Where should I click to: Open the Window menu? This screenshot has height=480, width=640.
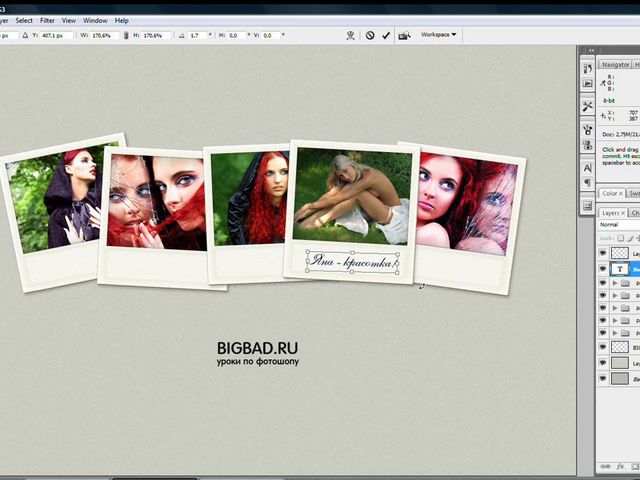pos(95,20)
